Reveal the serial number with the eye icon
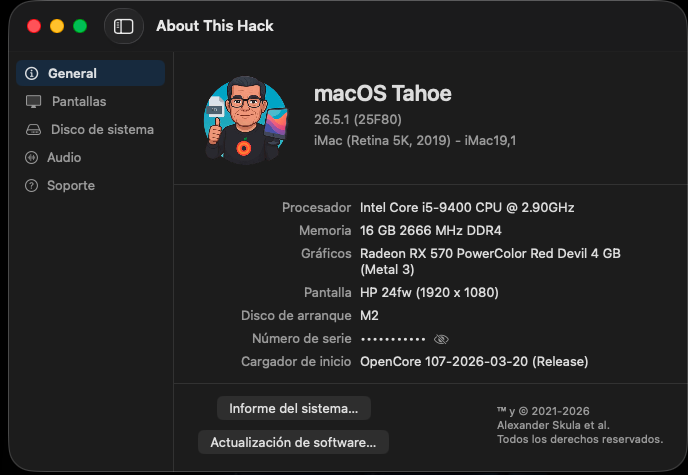Viewport: 688px width, 475px height. pyautogui.click(x=441, y=339)
